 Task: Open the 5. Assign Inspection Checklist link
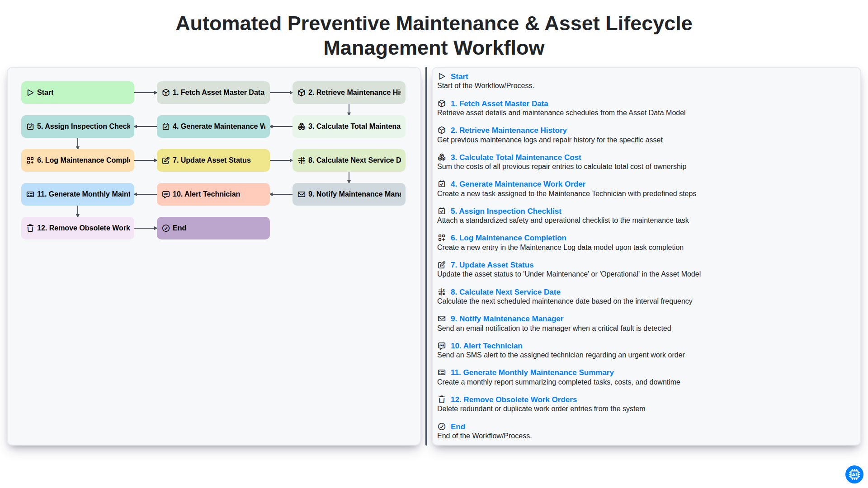coord(506,211)
